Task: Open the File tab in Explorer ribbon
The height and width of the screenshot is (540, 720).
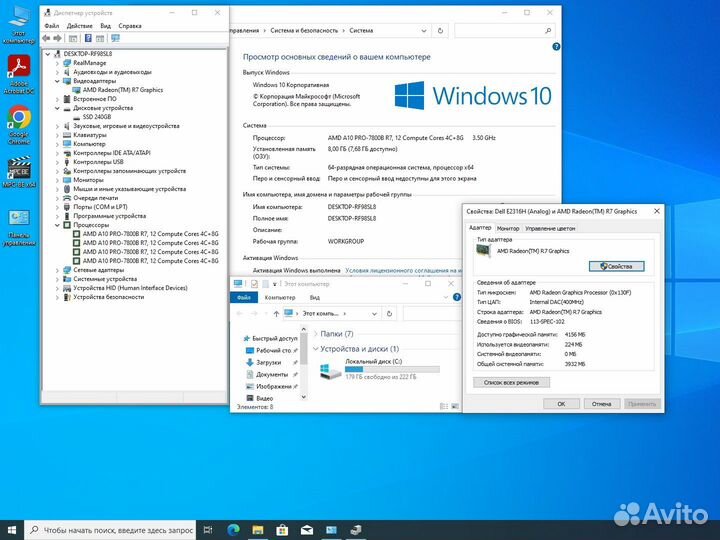Action: [x=244, y=298]
